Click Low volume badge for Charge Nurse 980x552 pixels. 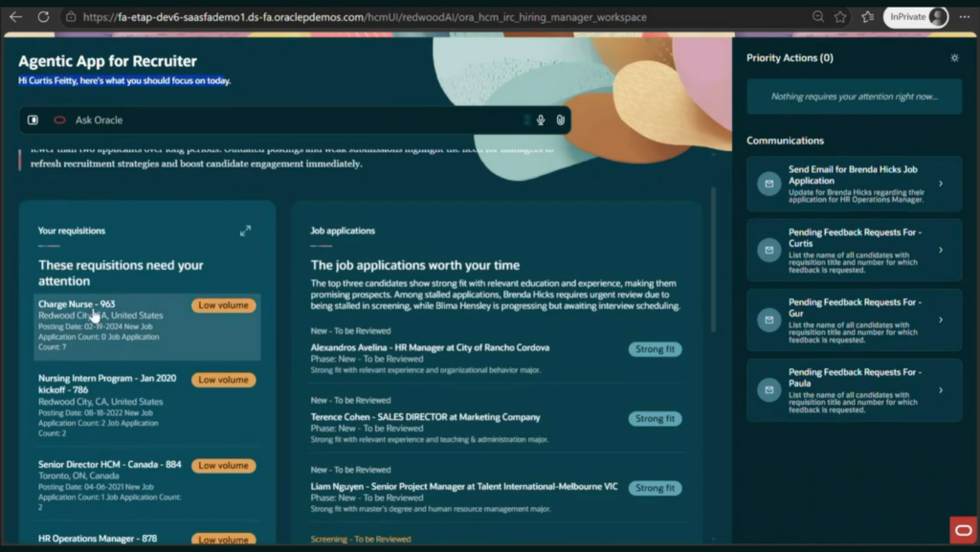(224, 305)
